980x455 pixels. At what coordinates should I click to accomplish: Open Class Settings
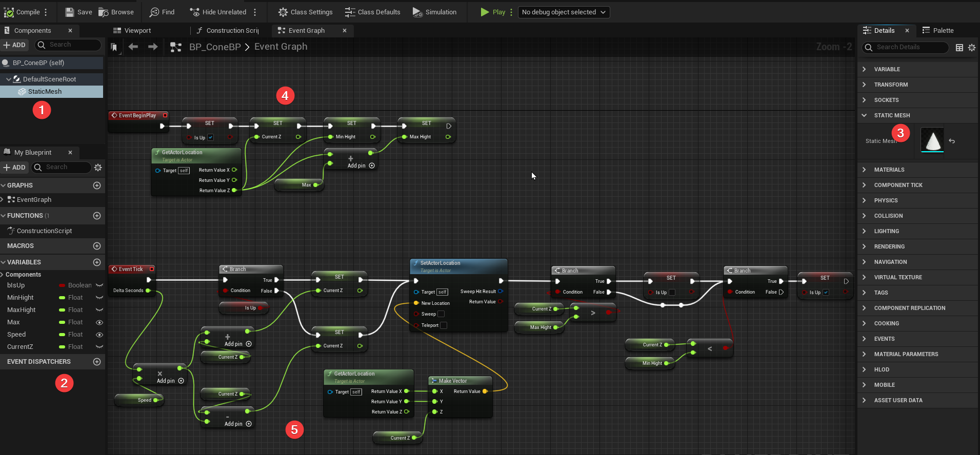click(x=305, y=12)
